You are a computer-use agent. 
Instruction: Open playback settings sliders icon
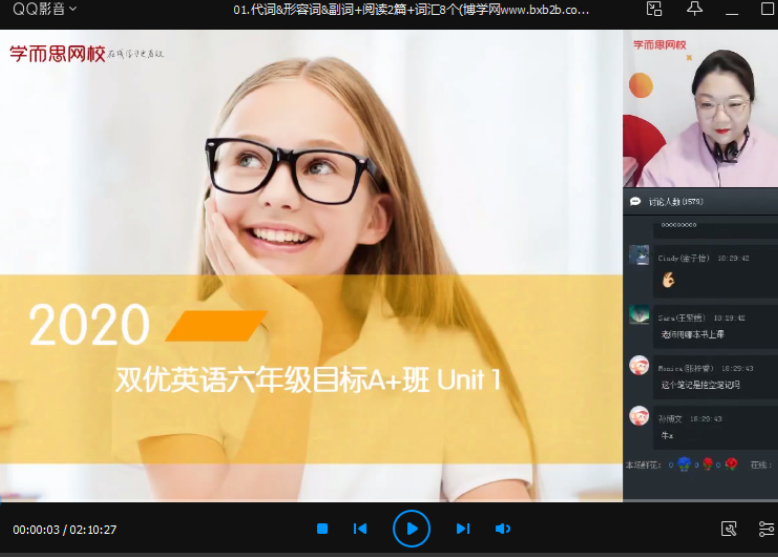tap(766, 528)
